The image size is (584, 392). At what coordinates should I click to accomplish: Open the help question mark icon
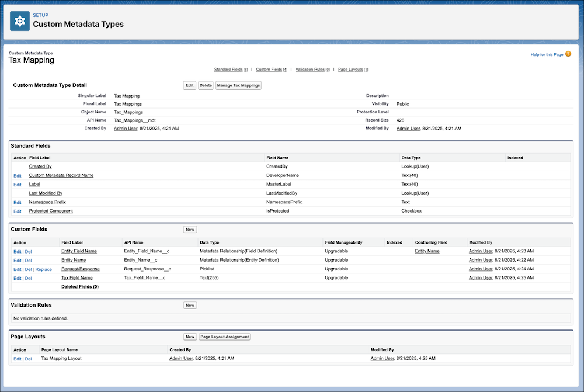568,54
